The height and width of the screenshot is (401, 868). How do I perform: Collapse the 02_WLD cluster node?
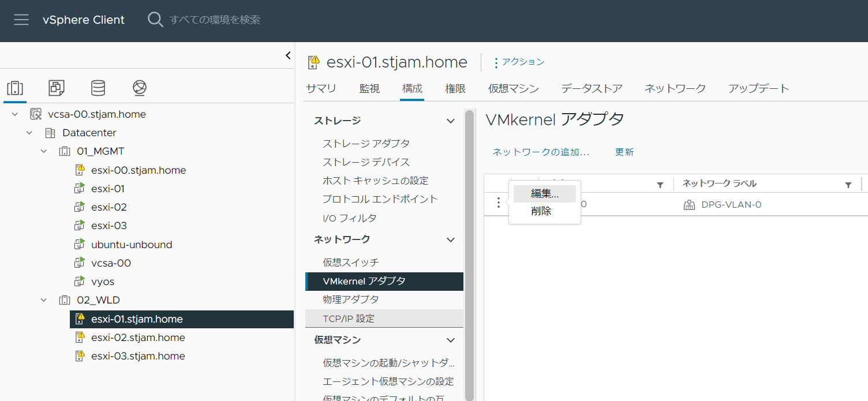(x=44, y=300)
